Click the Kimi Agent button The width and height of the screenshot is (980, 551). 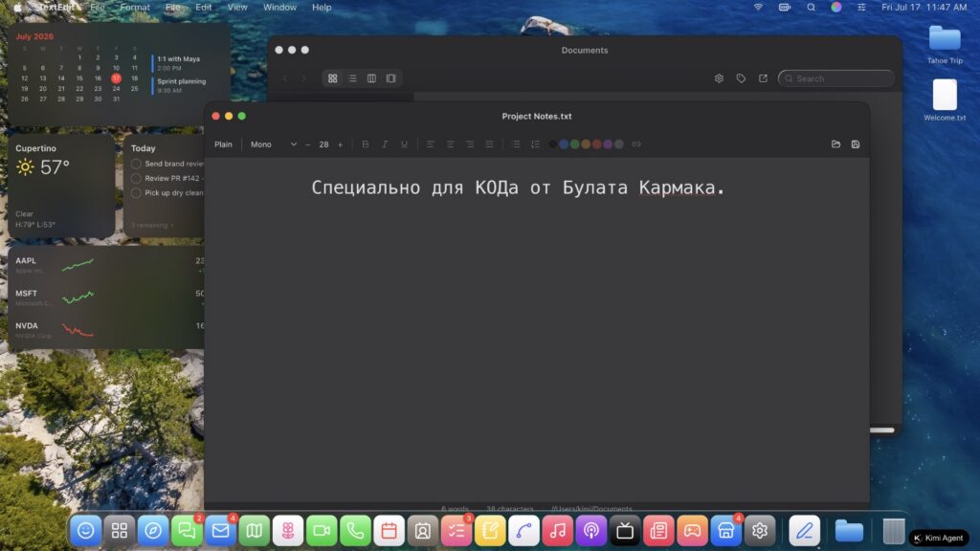pos(939,538)
